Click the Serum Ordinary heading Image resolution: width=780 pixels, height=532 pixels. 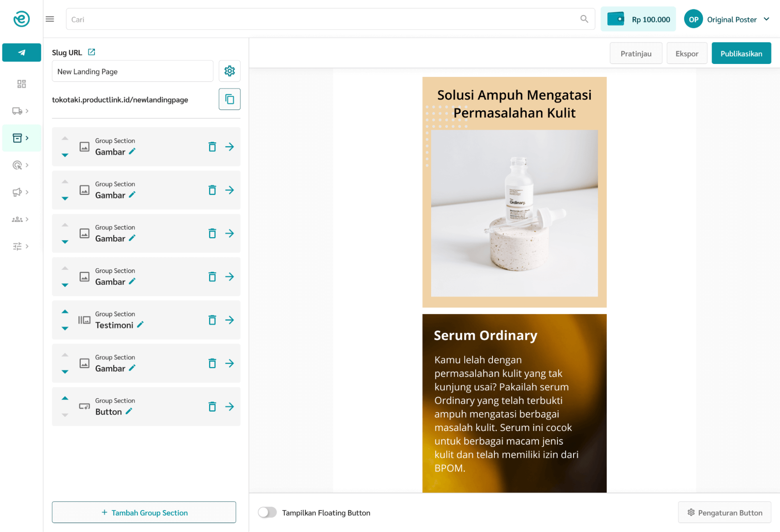(x=485, y=335)
